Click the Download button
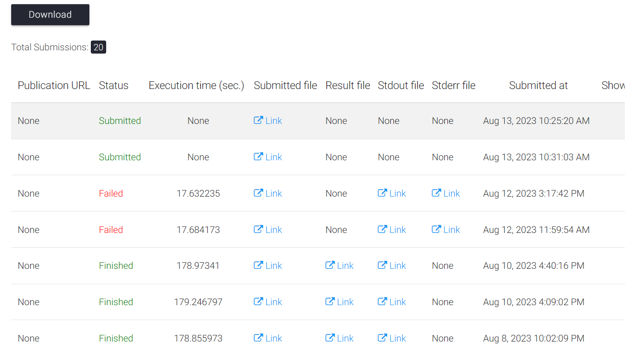The width and height of the screenshot is (644, 355). [x=50, y=14]
